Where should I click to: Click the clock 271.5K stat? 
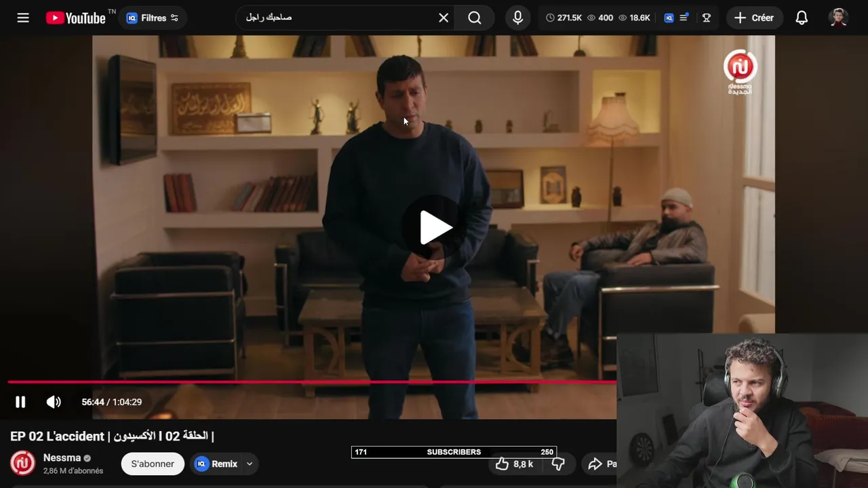tap(564, 18)
